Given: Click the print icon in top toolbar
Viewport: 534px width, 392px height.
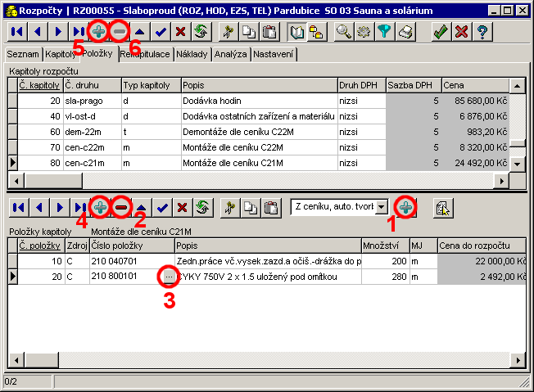Looking at the screenshot, I should point(405,32).
